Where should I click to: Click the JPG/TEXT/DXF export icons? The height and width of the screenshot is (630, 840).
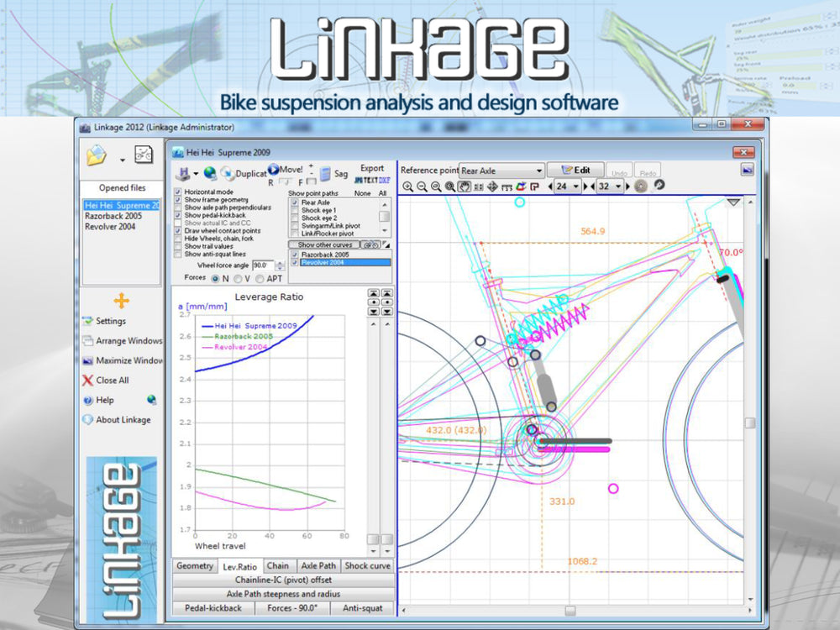tap(372, 181)
